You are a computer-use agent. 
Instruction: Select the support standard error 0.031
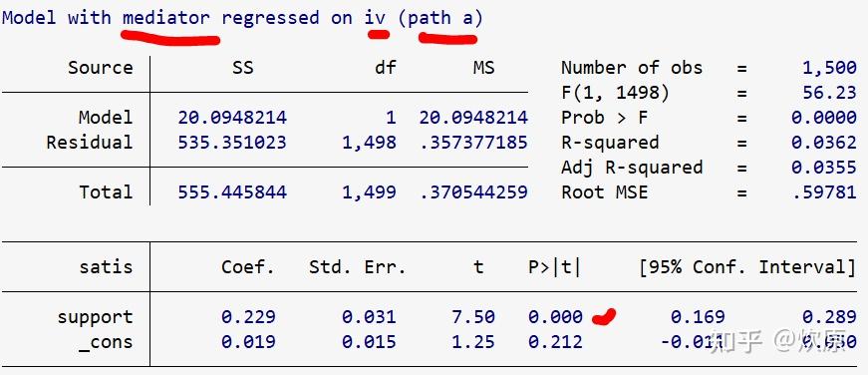click(x=369, y=317)
